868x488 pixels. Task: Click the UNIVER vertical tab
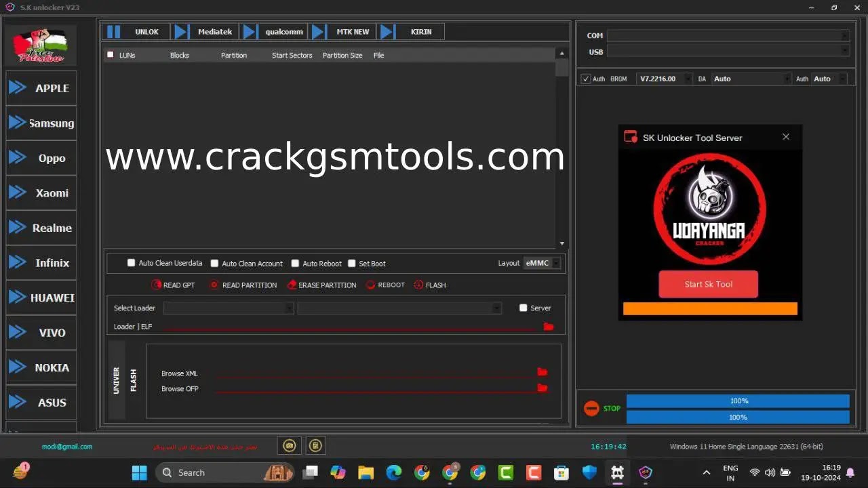[x=117, y=380]
